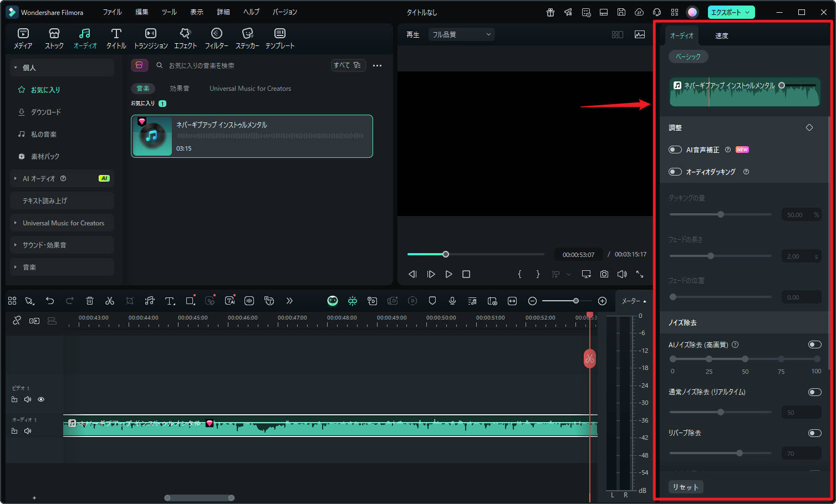This screenshot has height=504, width=836.
Task: Click the preview volume speaker icon
Action: pyautogui.click(x=622, y=274)
